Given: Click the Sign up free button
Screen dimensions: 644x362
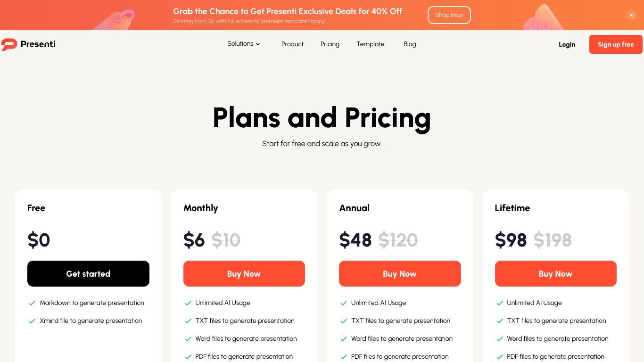Looking at the screenshot, I should (x=616, y=44).
